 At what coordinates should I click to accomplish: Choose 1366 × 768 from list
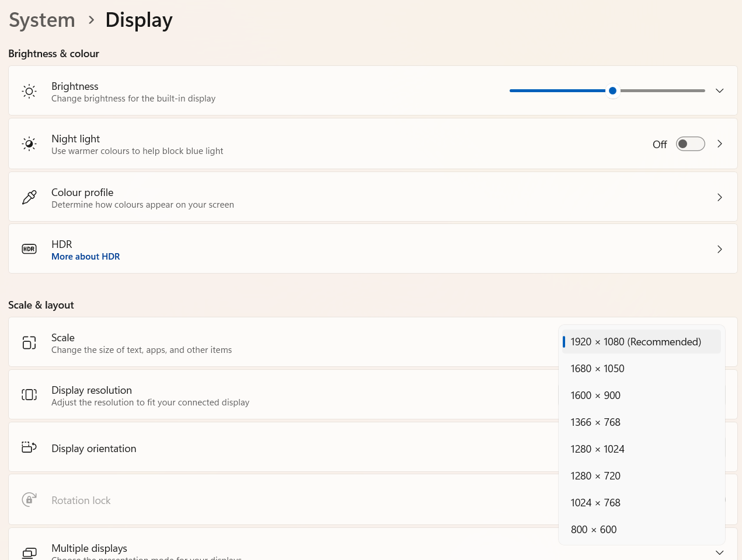pyautogui.click(x=595, y=422)
